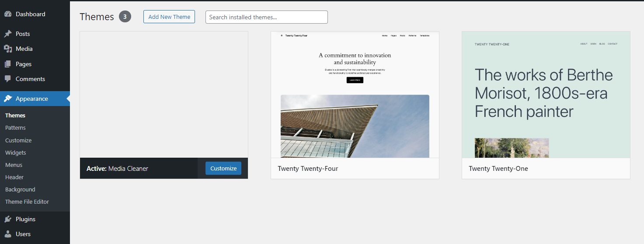Click the Appearance paintbrush icon
644x244 pixels.
[x=8, y=99]
